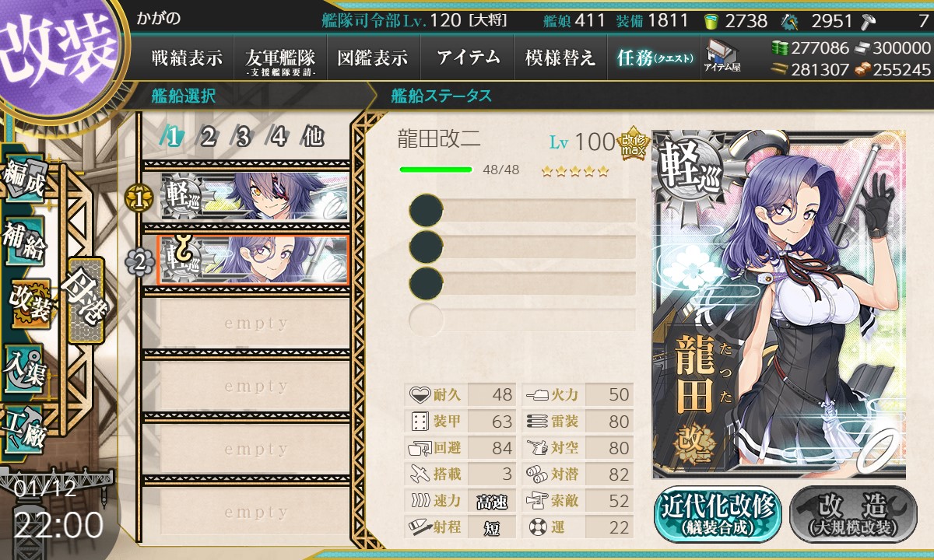Switch to fleet tab 3
934x560 pixels.
pyautogui.click(x=243, y=138)
